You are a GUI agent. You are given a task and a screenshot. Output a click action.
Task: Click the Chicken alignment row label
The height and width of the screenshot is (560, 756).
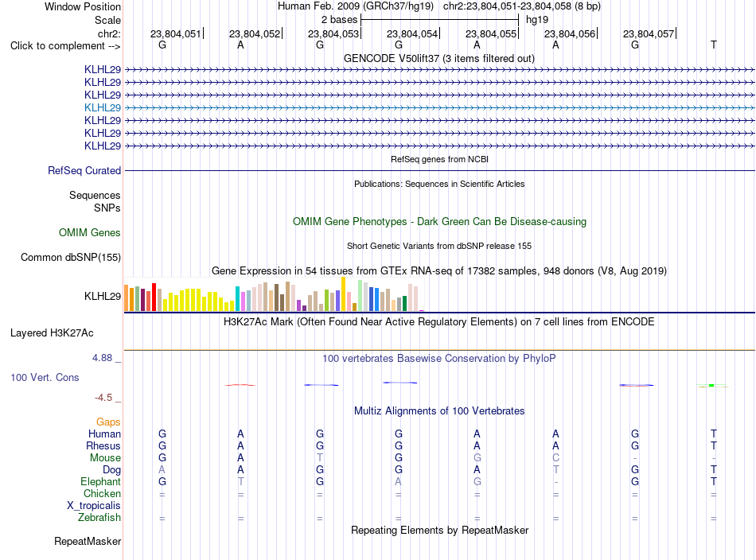pos(102,493)
